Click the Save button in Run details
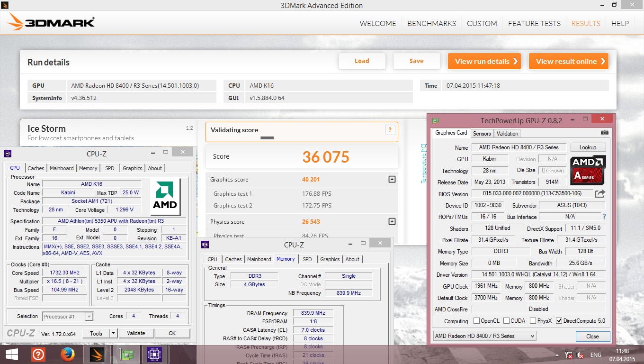This screenshot has height=364, width=644. 417,61
